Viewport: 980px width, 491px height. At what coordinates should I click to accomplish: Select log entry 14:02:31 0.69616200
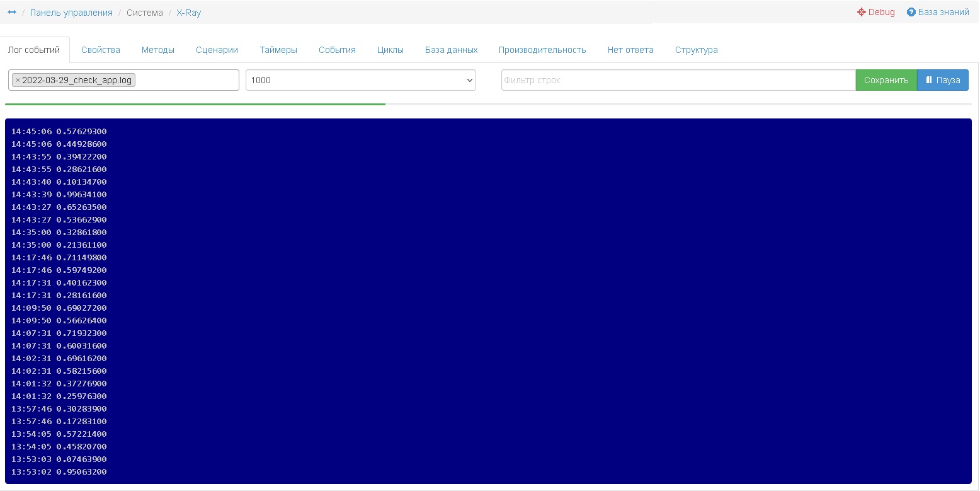[x=59, y=359]
